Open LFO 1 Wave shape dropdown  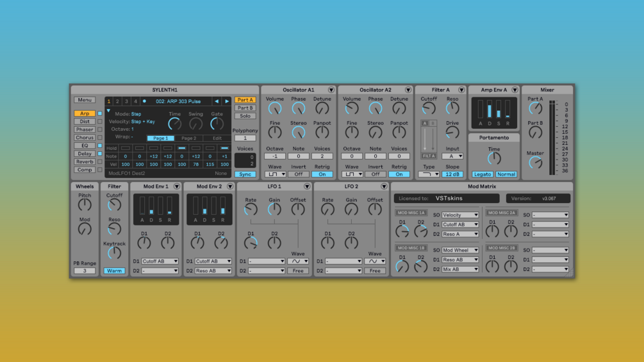click(x=298, y=261)
